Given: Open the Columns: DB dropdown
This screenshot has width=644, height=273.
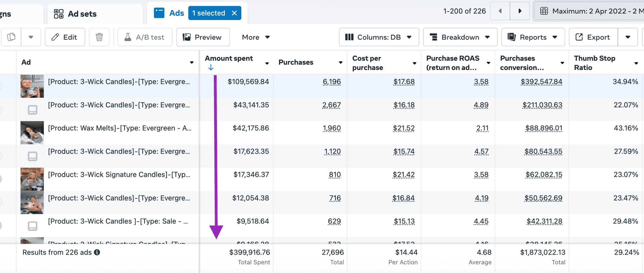Looking at the screenshot, I should 379,37.
